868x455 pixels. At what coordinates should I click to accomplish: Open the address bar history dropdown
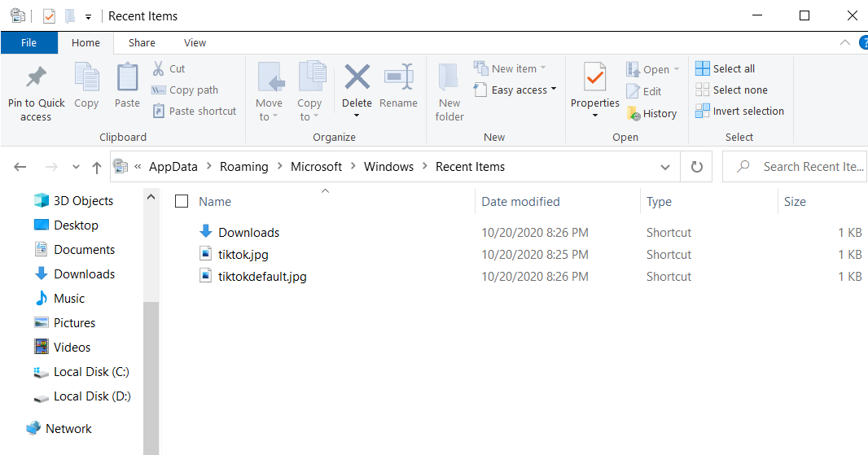coord(665,167)
